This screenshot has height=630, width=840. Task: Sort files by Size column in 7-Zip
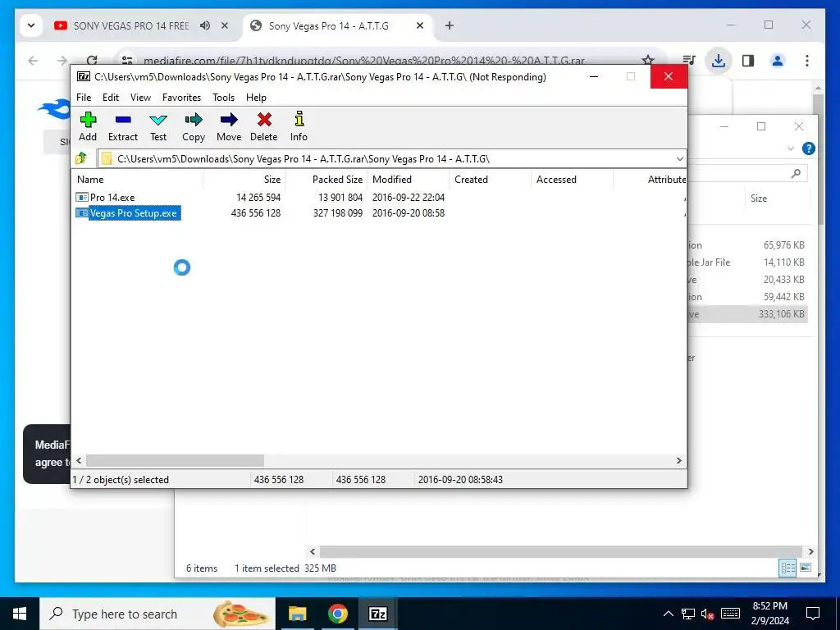[244, 180]
